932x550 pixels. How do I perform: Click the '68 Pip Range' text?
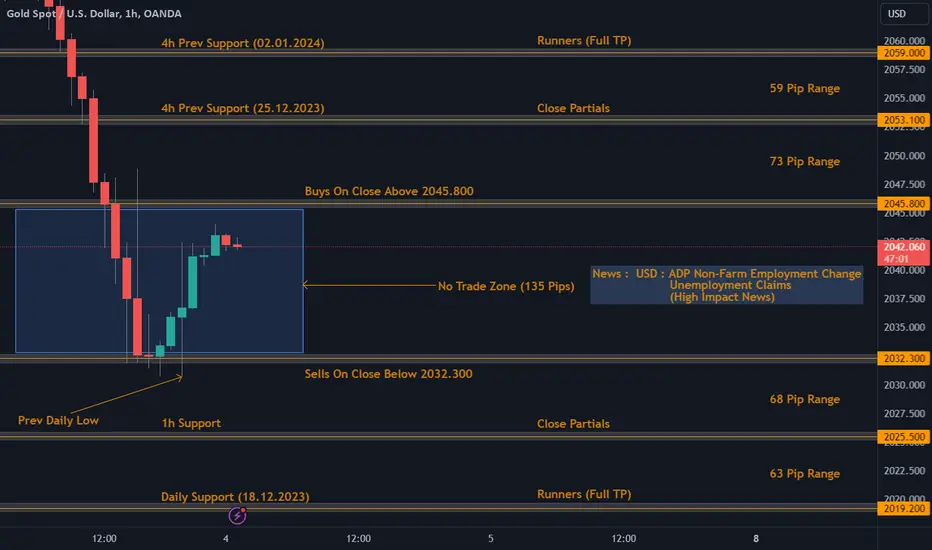pos(805,399)
